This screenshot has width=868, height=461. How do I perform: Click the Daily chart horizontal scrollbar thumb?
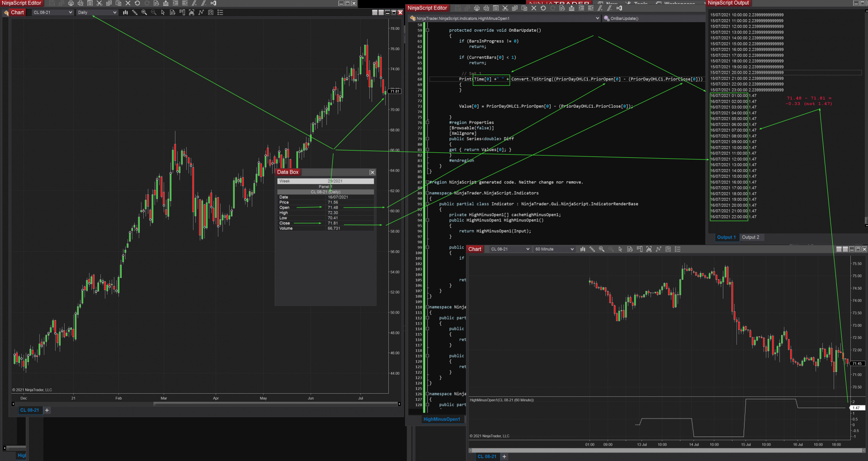pyautogui.click(x=276, y=404)
